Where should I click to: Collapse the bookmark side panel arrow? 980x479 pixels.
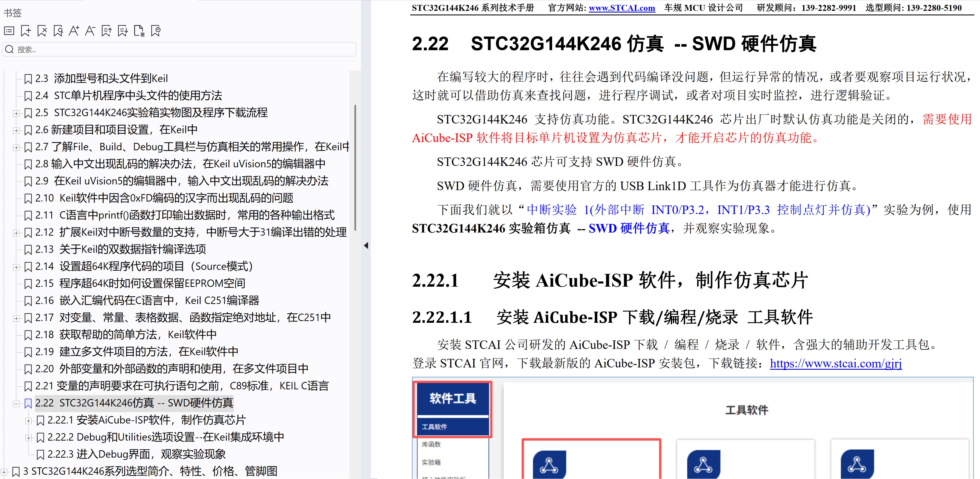click(366, 246)
